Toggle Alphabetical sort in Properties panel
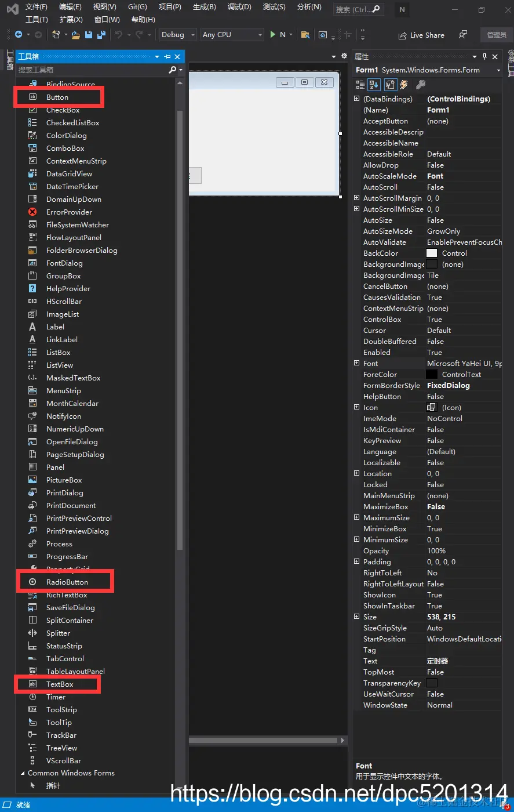514x812 pixels. 374,85
